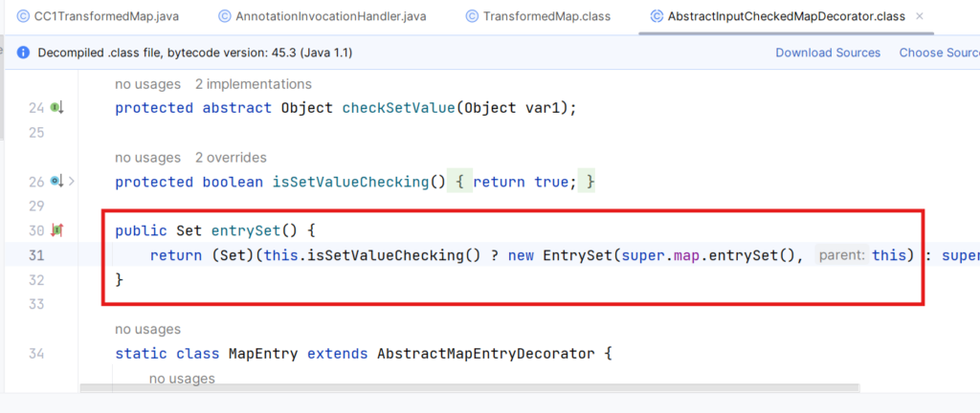Image resolution: width=980 pixels, height=413 pixels.
Task: Expand the folded isSetValueChecking method on line 26
Action: (72, 181)
